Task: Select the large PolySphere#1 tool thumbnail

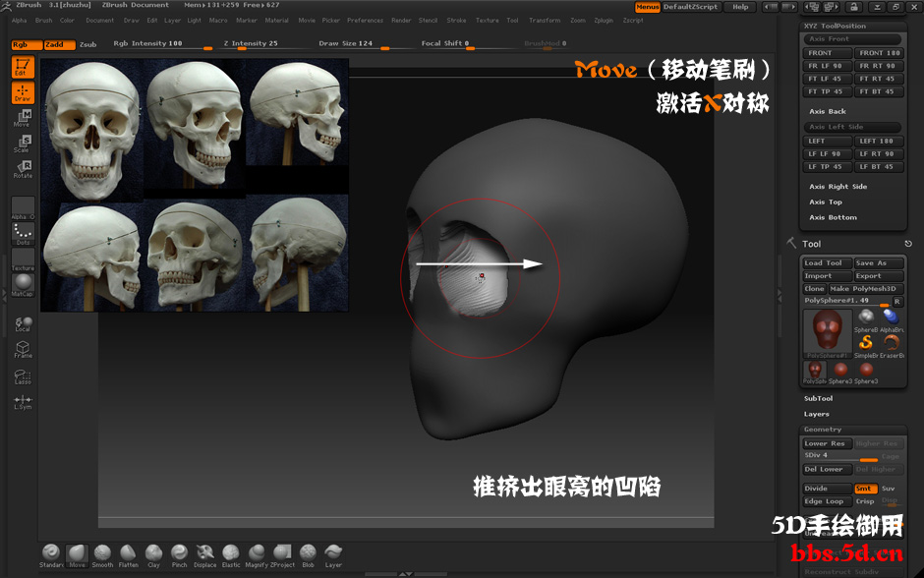Action: point(827,333)
